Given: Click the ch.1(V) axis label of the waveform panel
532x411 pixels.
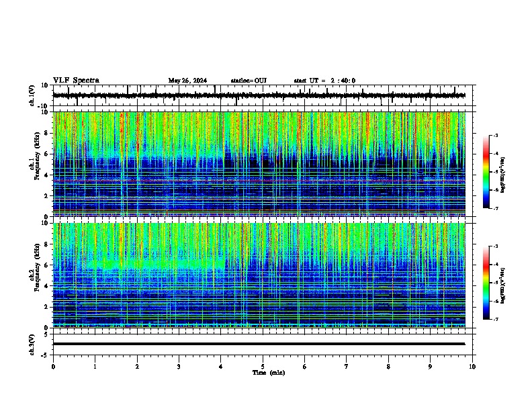Looking at the screenshot, I should pos(32,95).
